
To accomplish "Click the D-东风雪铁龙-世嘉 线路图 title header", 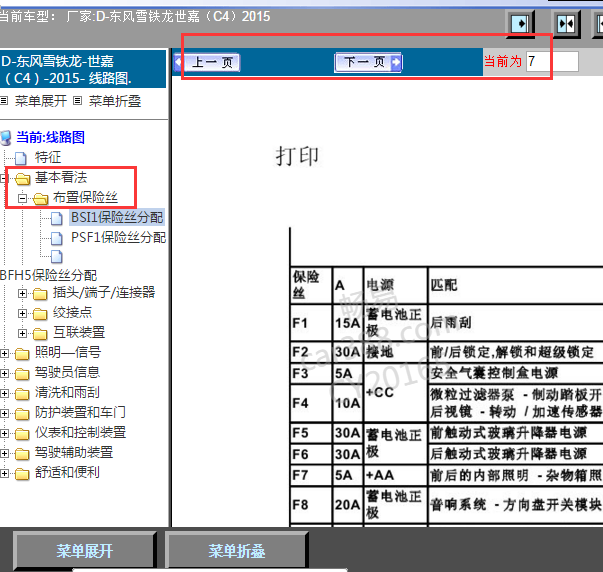I will coord(83,70).
